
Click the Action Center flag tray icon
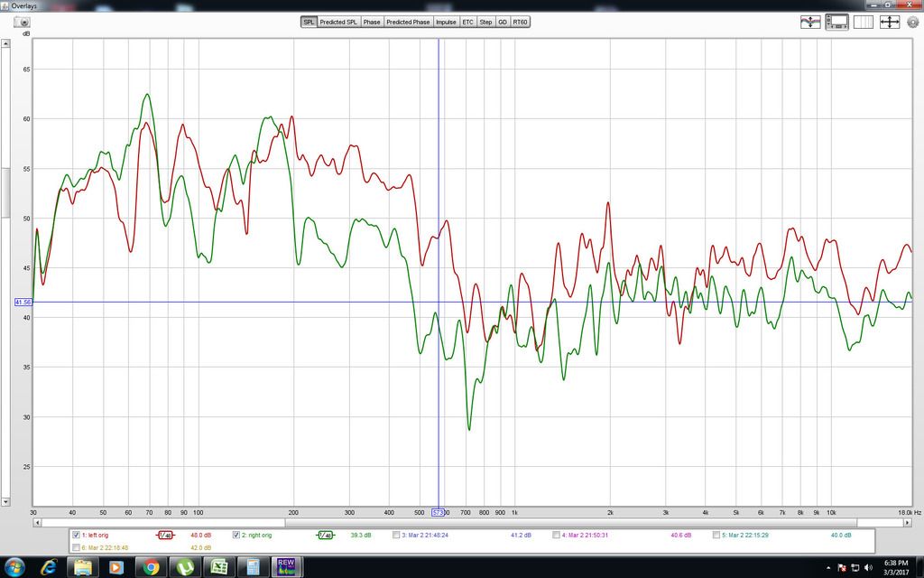point(842,568)
